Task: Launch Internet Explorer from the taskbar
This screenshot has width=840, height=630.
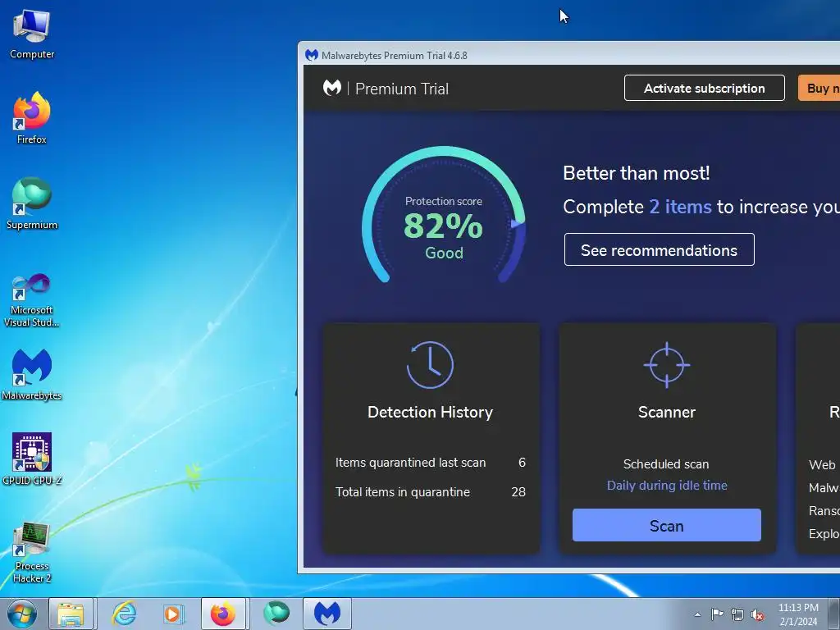Action: pos(124,614)
